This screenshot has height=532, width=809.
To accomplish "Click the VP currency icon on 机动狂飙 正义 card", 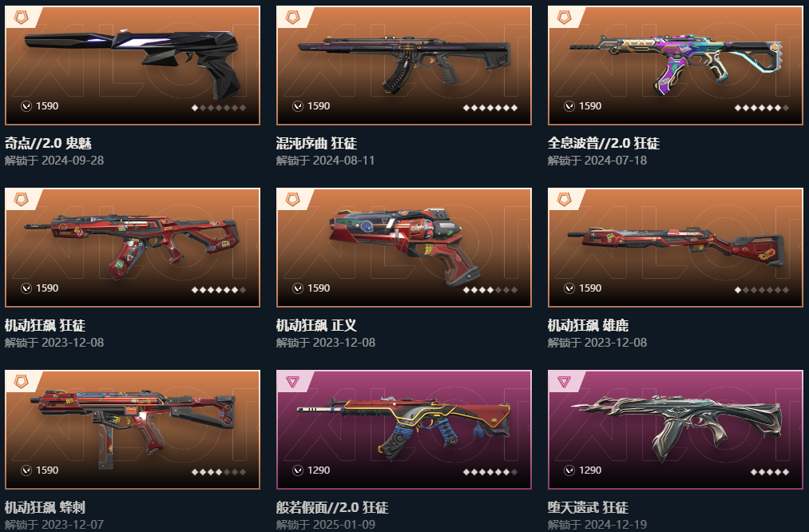I will [x=298, y=288].
